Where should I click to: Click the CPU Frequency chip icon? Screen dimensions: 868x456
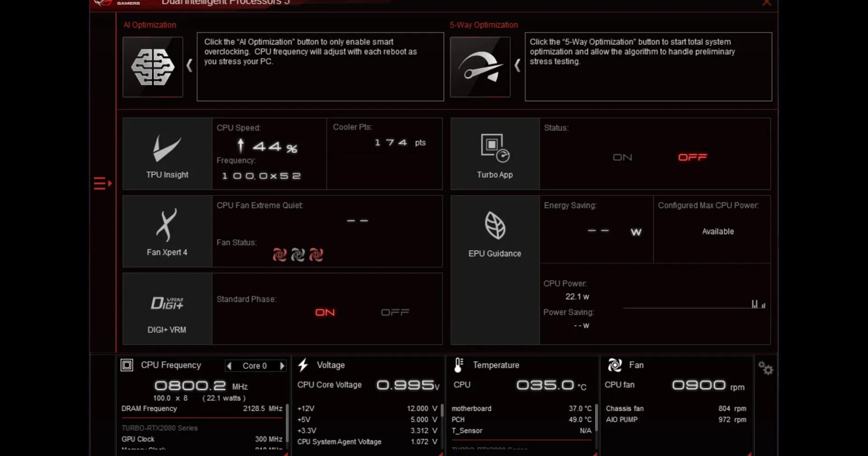click(x=127, y=365)
